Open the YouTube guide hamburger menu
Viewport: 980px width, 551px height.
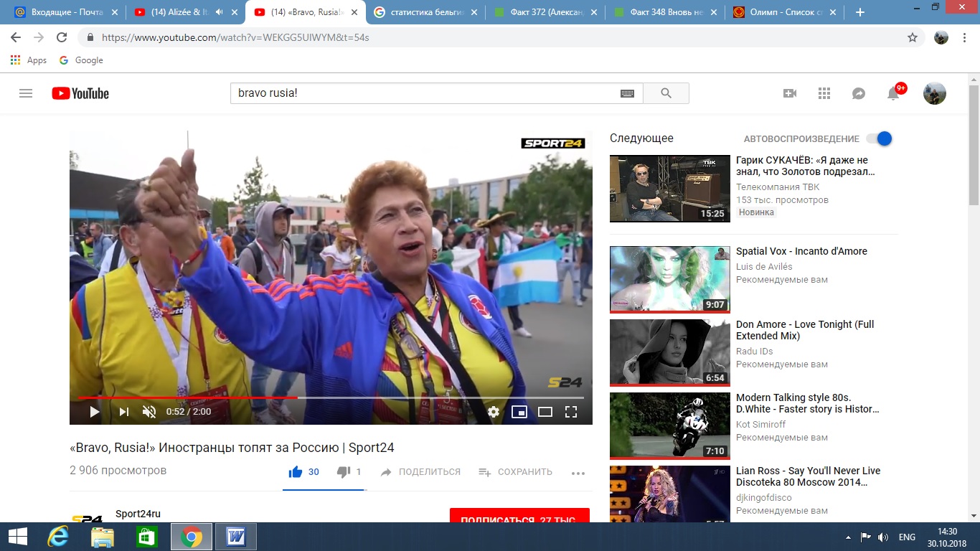point(26,93)
